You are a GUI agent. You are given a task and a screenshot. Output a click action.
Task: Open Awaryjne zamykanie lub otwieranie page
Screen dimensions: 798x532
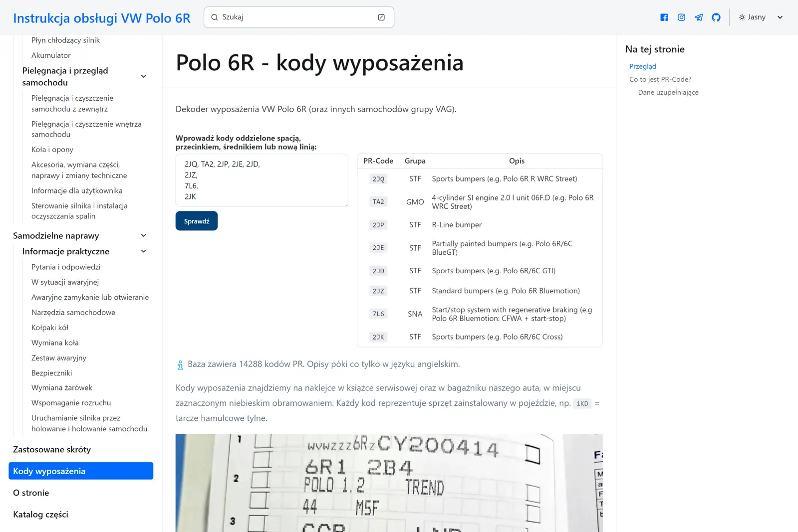click(90, 297)
